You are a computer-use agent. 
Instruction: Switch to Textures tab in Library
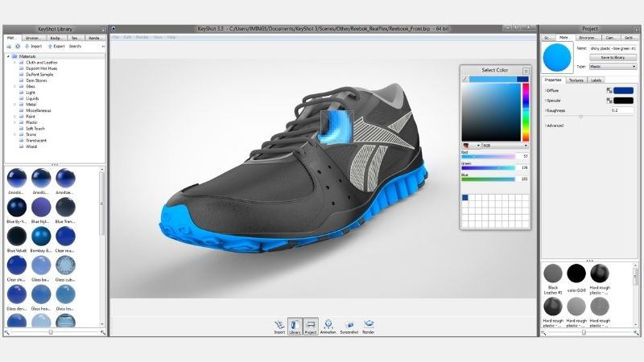[x=75, y=38]
